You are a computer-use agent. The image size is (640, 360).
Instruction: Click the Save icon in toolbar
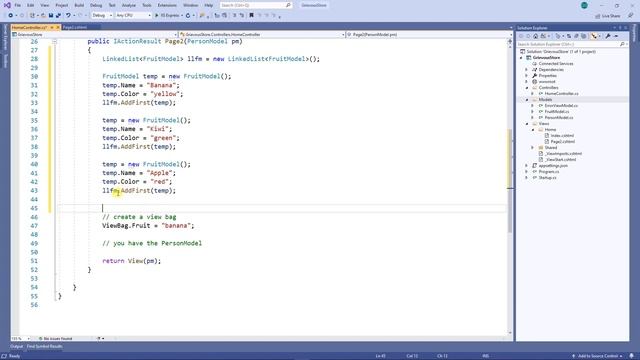(x=51, y=16)
